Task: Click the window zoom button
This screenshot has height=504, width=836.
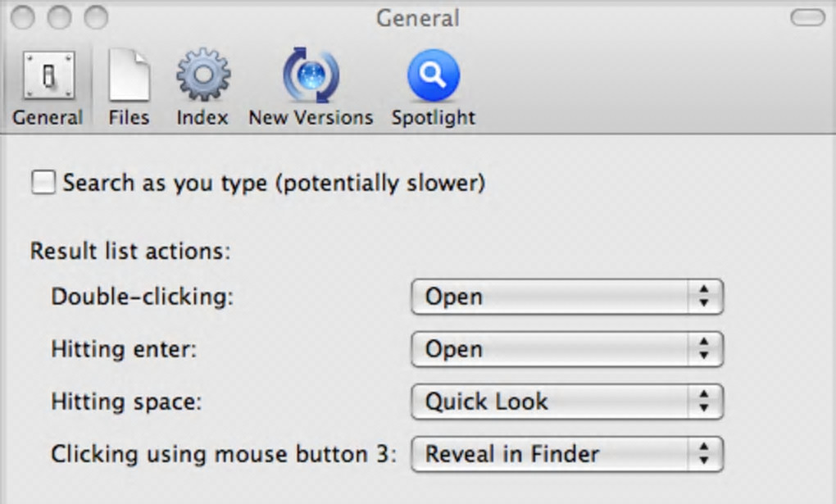Action: (x=97, y=17)
